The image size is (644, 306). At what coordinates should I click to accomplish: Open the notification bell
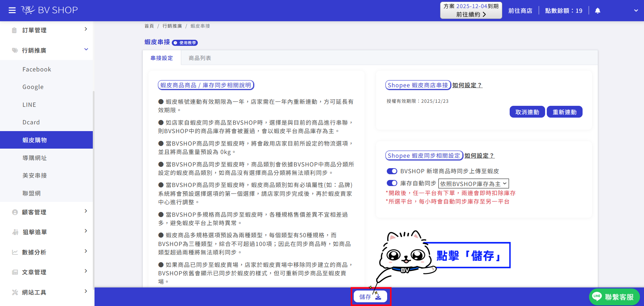[597, 11]
